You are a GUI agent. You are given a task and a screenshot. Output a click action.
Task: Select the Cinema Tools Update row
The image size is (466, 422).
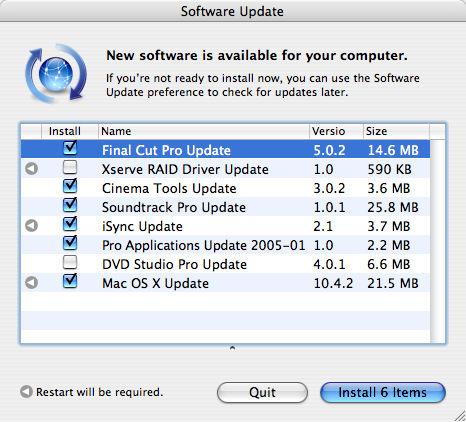[225, 187]
